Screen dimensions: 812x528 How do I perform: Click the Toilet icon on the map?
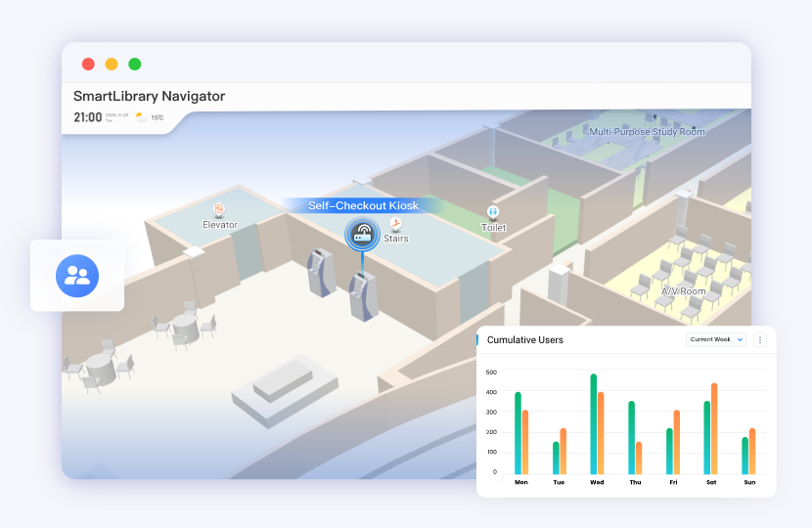click(493, 212)
